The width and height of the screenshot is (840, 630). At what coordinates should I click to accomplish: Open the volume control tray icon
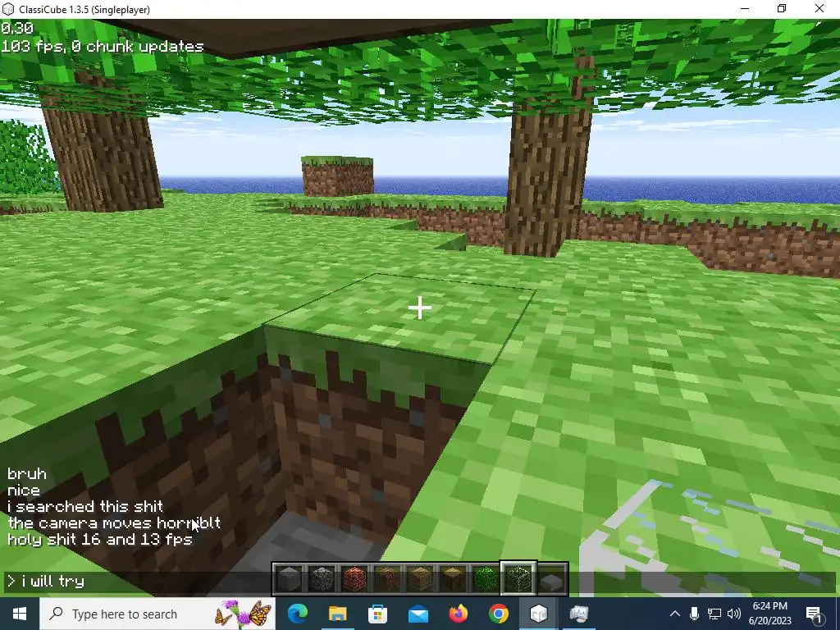pyautogui.click(x=734, y=614)
